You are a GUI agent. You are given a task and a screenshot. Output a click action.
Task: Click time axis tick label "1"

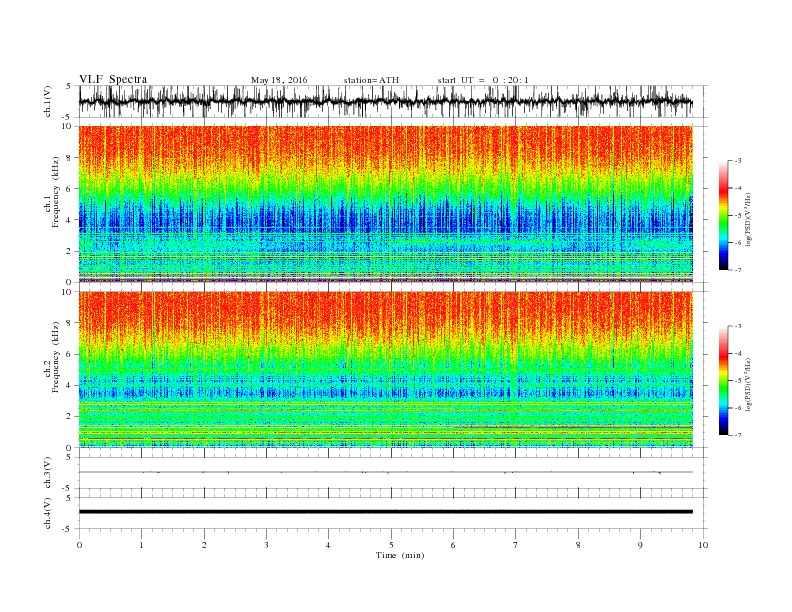pos(141,545)
